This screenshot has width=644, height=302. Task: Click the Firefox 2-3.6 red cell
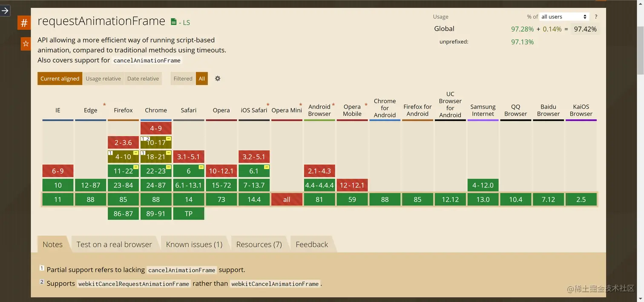point(123,142)
